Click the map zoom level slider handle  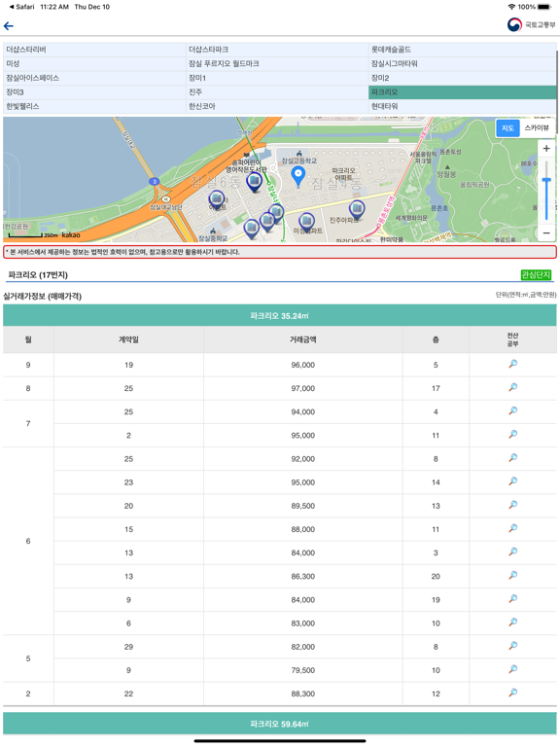tap(546, 180)
